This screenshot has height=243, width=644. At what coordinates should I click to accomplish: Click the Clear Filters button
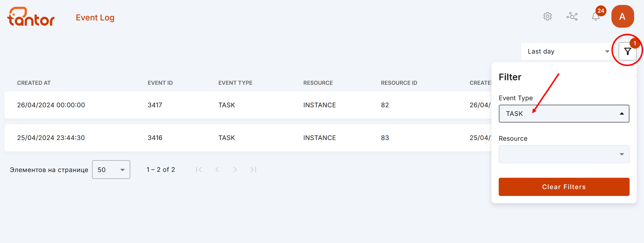click(564, 187)
